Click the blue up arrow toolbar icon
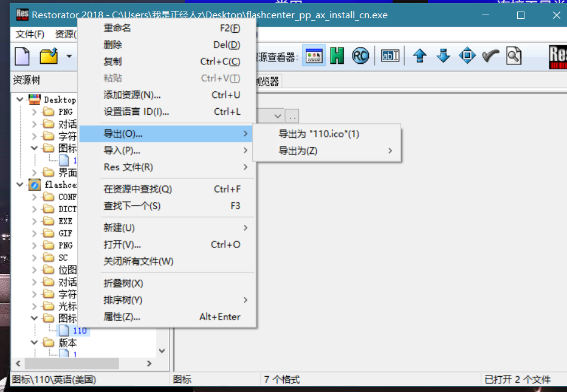567x392 pixels. tap(420, 56)
